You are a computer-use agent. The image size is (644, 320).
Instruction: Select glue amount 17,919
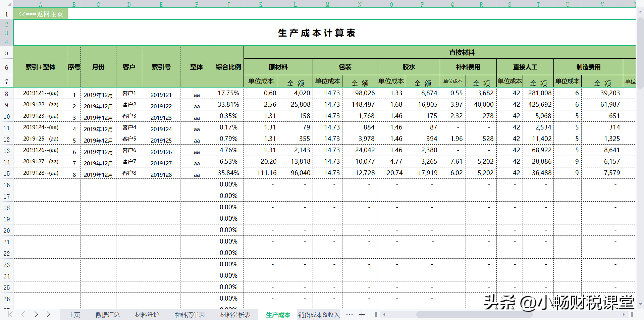[423, 173]
